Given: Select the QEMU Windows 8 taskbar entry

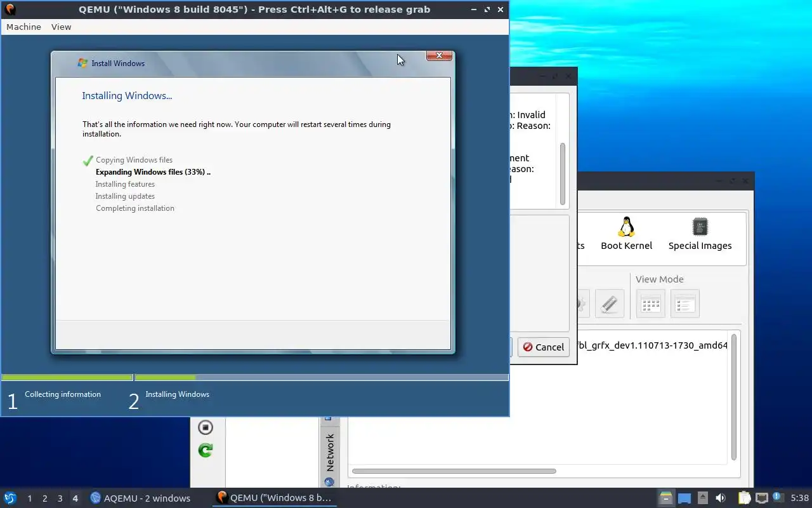Looking at the screenshot, I should pos(274,498).
